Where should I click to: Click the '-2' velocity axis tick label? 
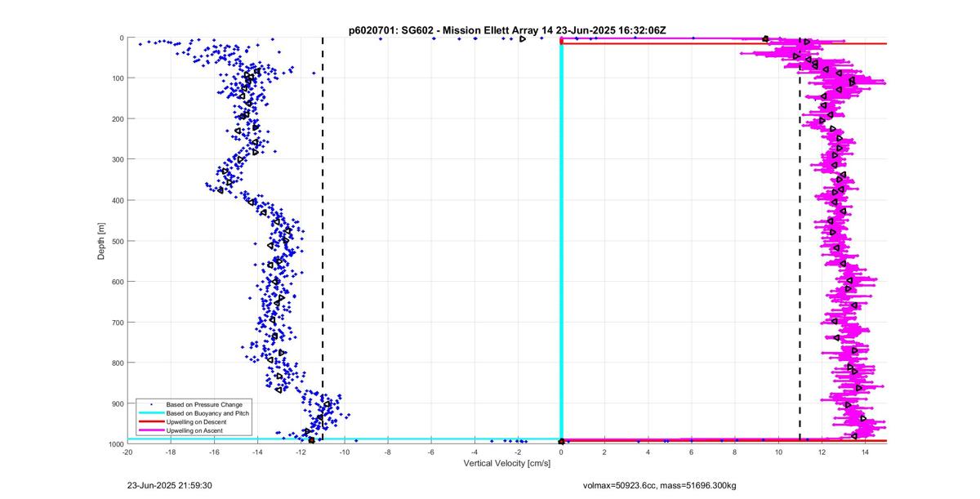pos(518,452)
